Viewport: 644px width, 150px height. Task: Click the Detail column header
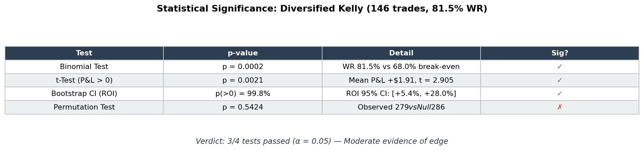pyautogui.click(x=401, y=53)
